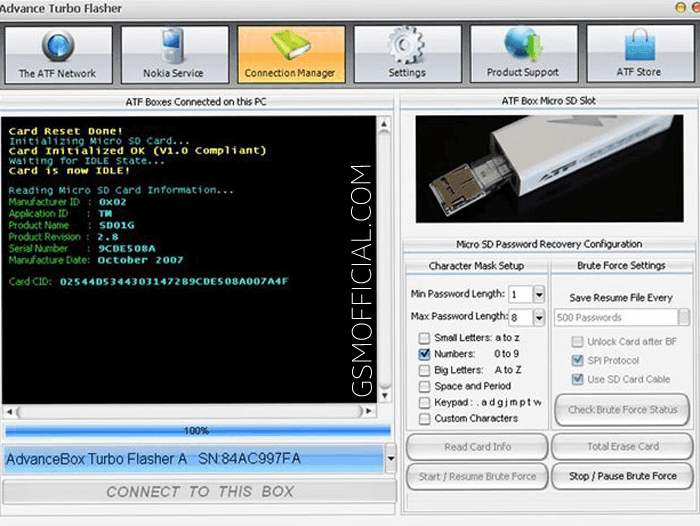Click the 100% progress bar
Image resolution: width=700 pixels, height=526 pixels.
(197, 431)
